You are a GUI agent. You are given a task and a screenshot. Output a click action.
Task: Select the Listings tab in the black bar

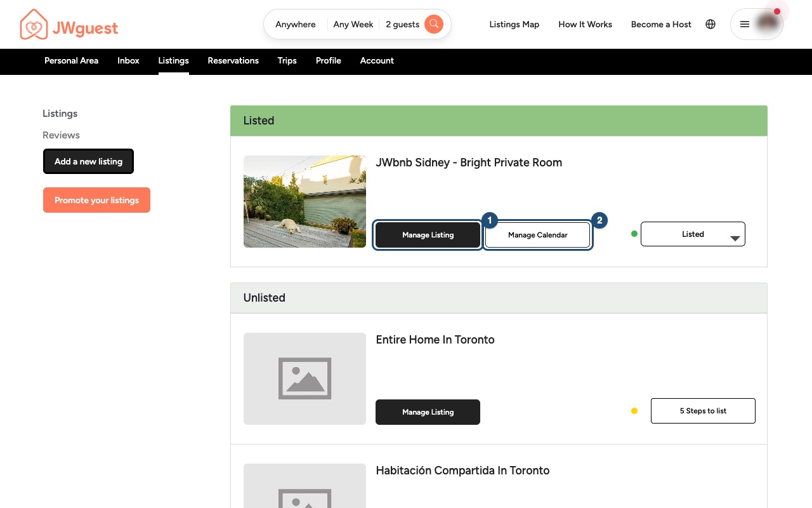point(173,60)
